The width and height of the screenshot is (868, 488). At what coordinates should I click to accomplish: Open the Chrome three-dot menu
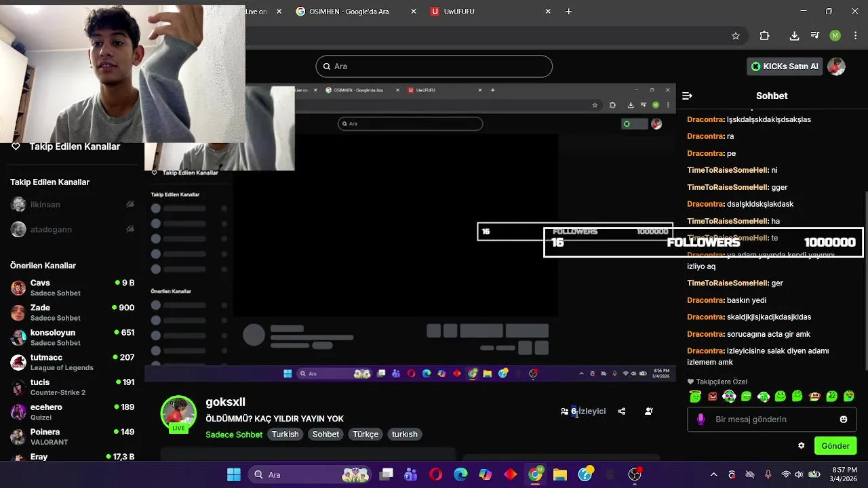click(x=855, y=36)
